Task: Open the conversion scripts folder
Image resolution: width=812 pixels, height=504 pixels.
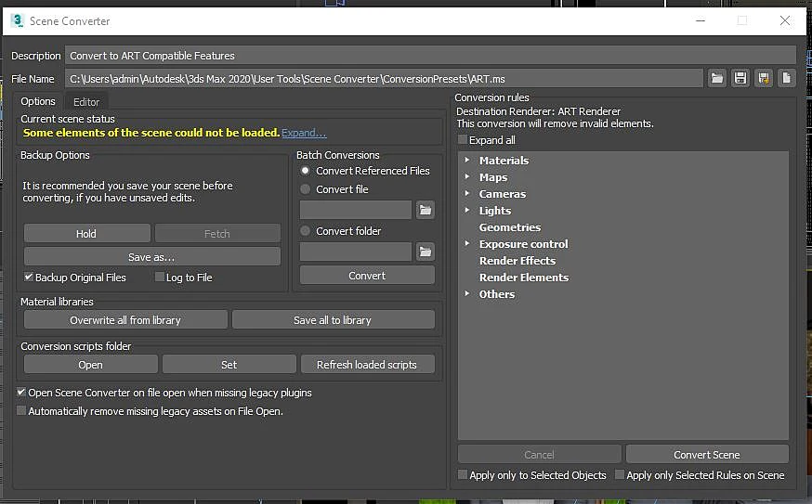Action: (x=91, y=364)
